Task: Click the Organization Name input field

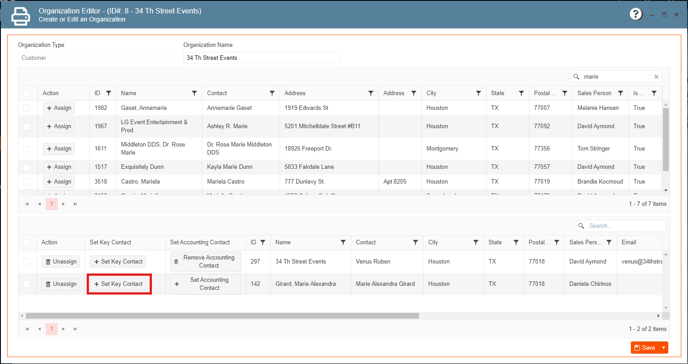Action: click(x=261, y=58)
